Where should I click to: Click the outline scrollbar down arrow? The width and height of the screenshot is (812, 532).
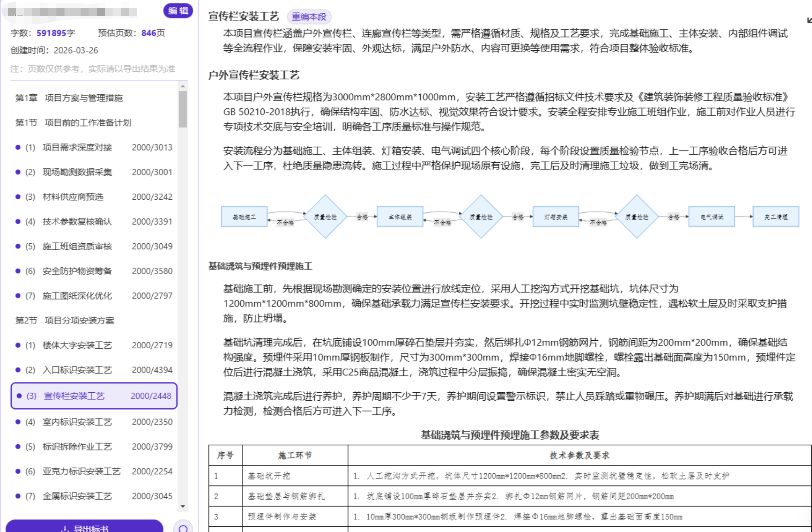coord(183,507)
